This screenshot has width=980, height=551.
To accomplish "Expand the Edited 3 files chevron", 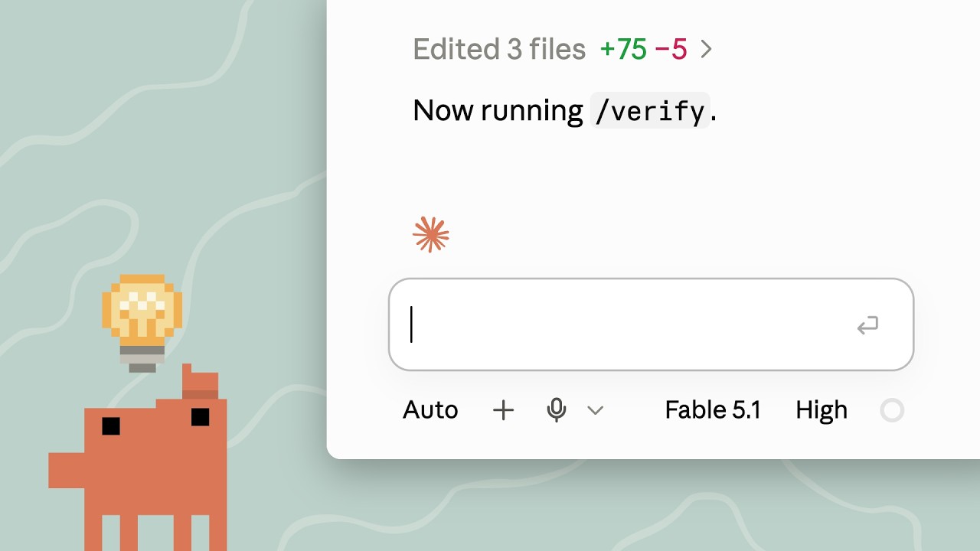I will (707, 50).
